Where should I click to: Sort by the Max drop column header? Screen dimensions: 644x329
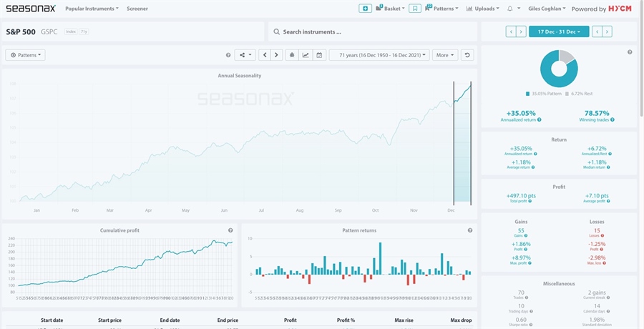coord(462,320)
